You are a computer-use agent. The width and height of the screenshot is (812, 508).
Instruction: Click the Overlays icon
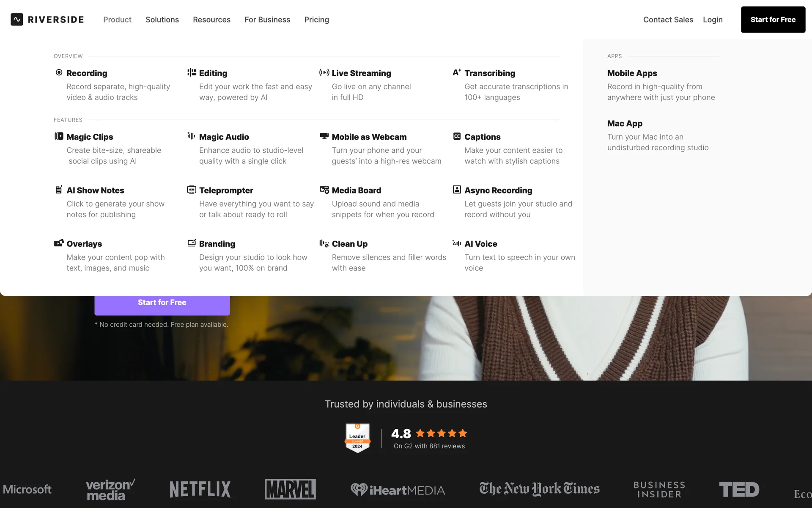(59, 243)
